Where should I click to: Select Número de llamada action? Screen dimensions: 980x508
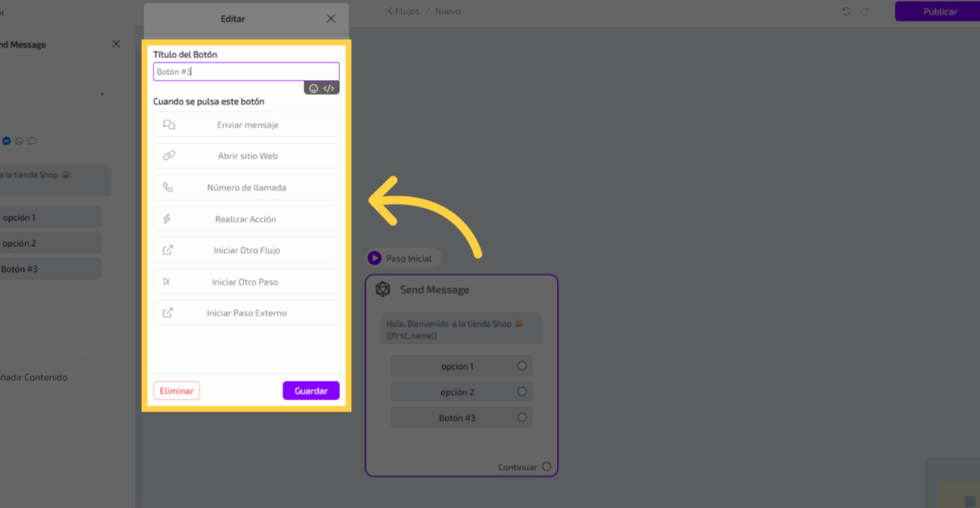pos(246,188)
